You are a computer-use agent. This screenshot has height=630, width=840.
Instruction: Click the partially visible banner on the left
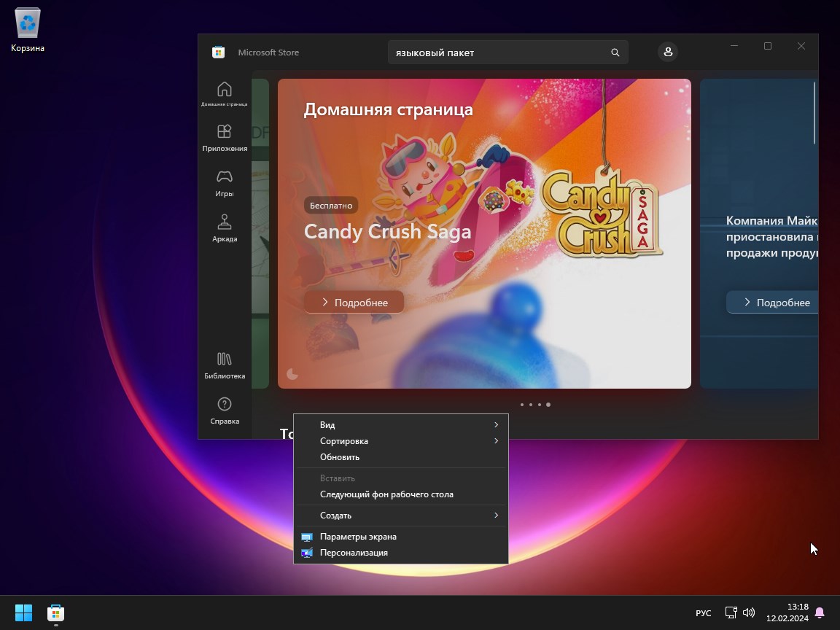point(260,233)
